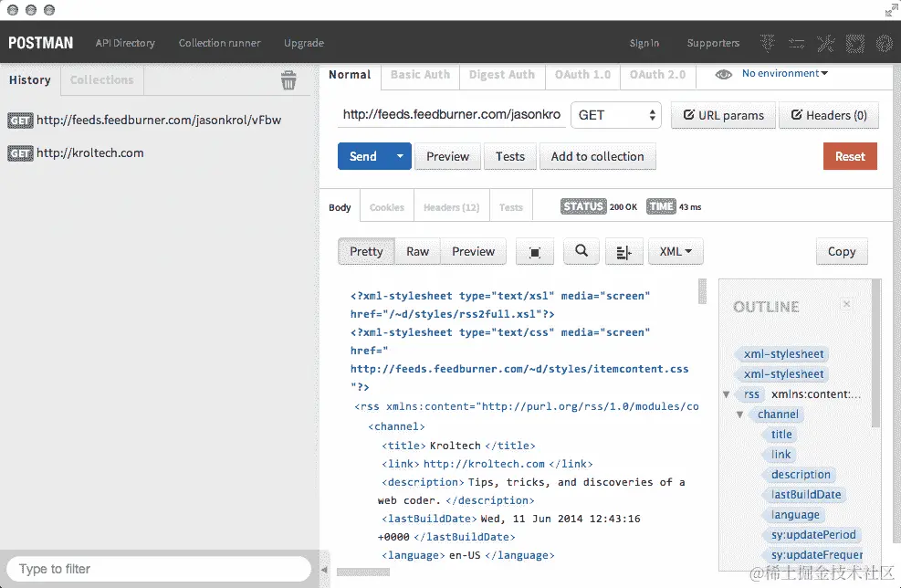Screen dimensions: 901x588
Task: Click the two-arrows icon in top bar
Action: [x=796, y=43]
